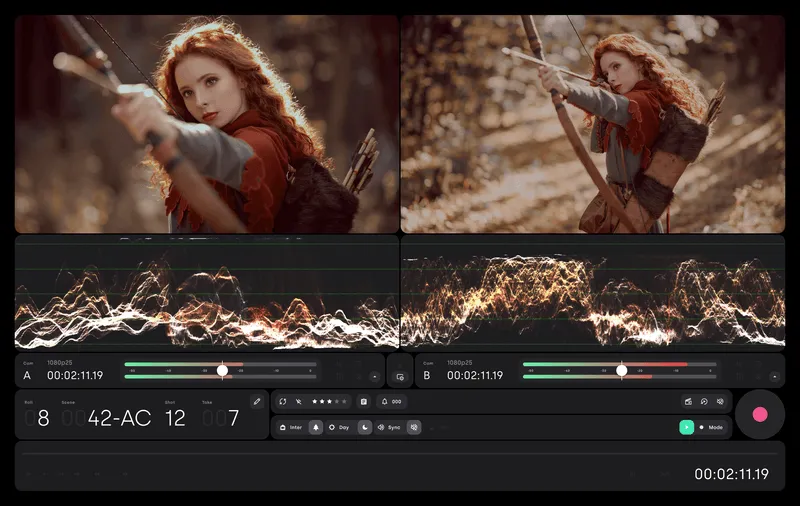Click the pencil edit icon beside Take

[257, 401]
